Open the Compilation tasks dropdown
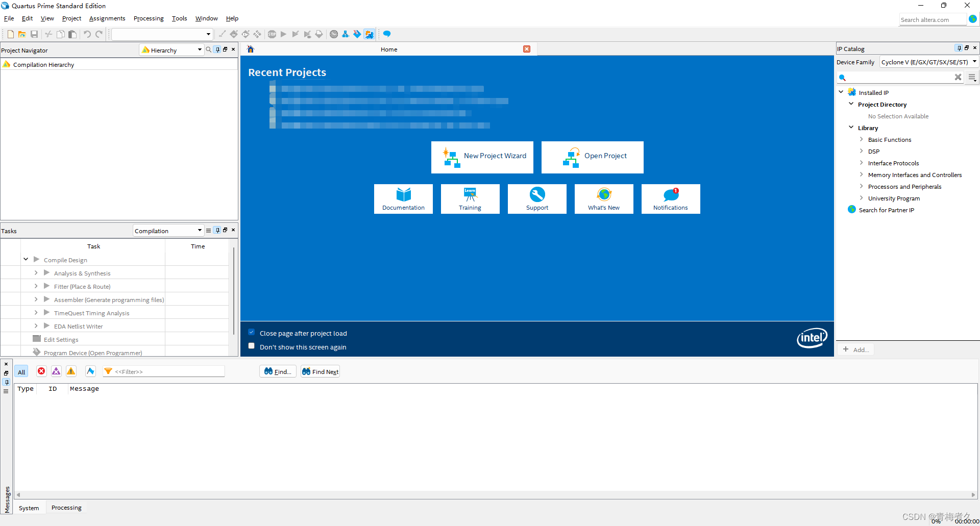This screenshot has height=526, width=980. point(168,231)
